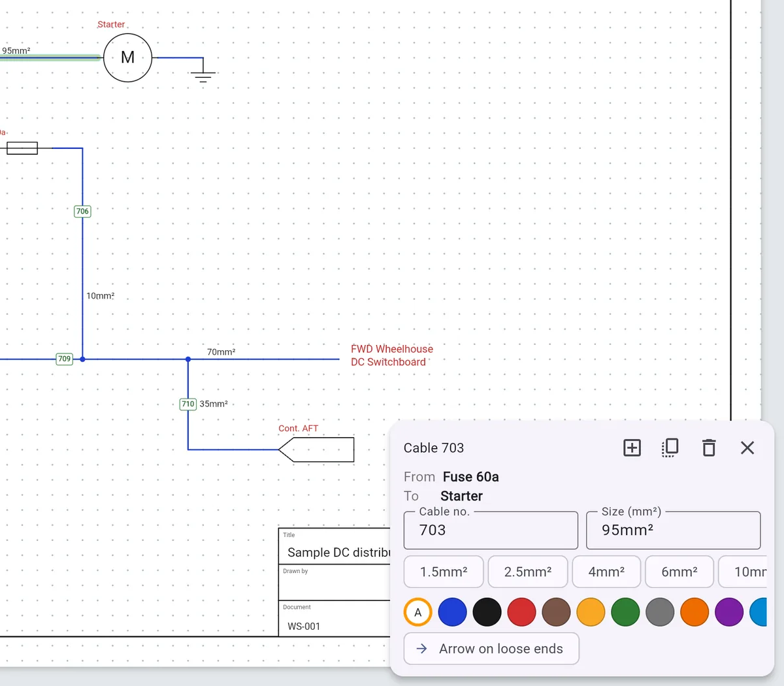Viewport: 784px width, 686px height.
Task: Click the 70mm² cable size label
Action: coord(221,352)
